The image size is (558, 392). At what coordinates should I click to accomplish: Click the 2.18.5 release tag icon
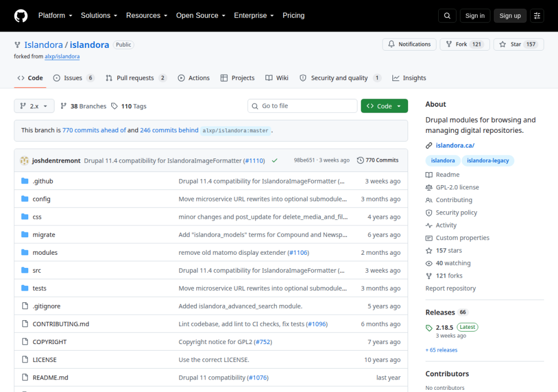(x=429, y=328)
